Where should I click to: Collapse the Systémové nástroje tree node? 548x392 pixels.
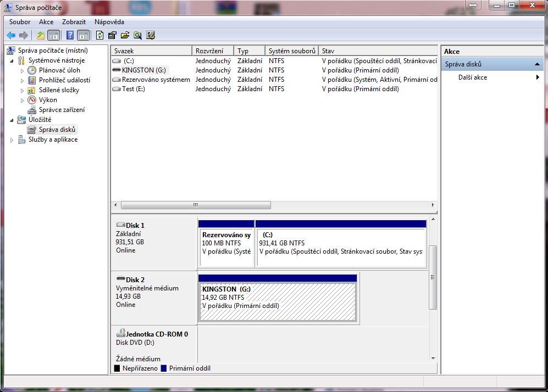(x=12, y=61)
